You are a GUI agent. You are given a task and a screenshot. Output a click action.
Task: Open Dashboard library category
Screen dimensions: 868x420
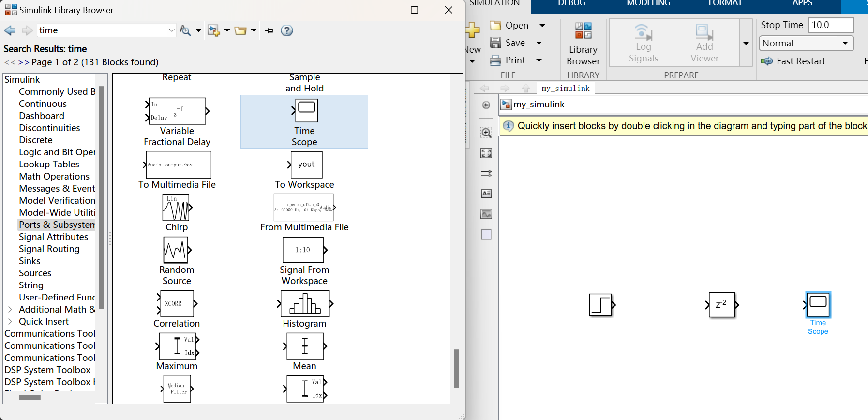click(42, 116)
